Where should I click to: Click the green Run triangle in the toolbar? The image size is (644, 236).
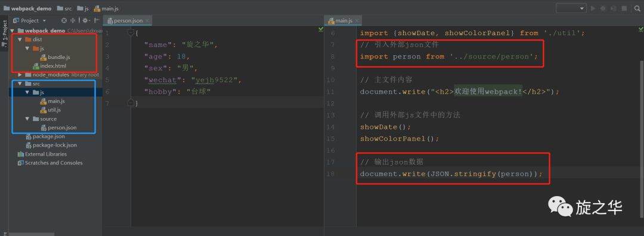click(x=593, y=8)
